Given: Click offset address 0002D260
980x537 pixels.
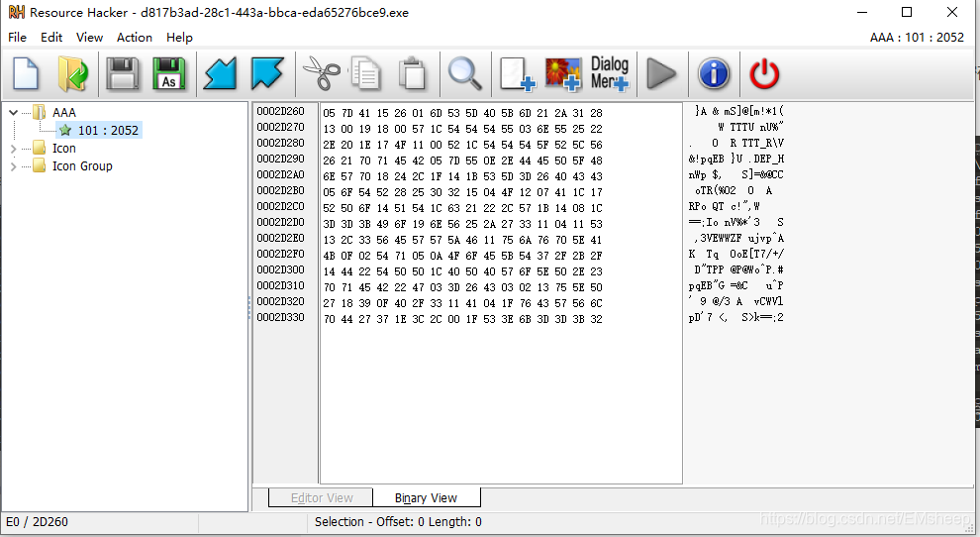Looking at the screenshot, I should 280,111.
